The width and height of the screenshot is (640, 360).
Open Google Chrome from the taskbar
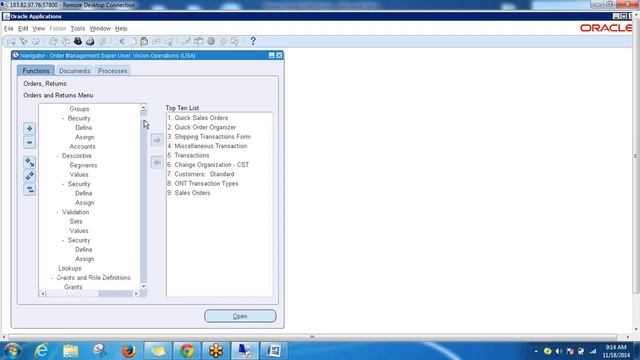[x=187, y=351]
